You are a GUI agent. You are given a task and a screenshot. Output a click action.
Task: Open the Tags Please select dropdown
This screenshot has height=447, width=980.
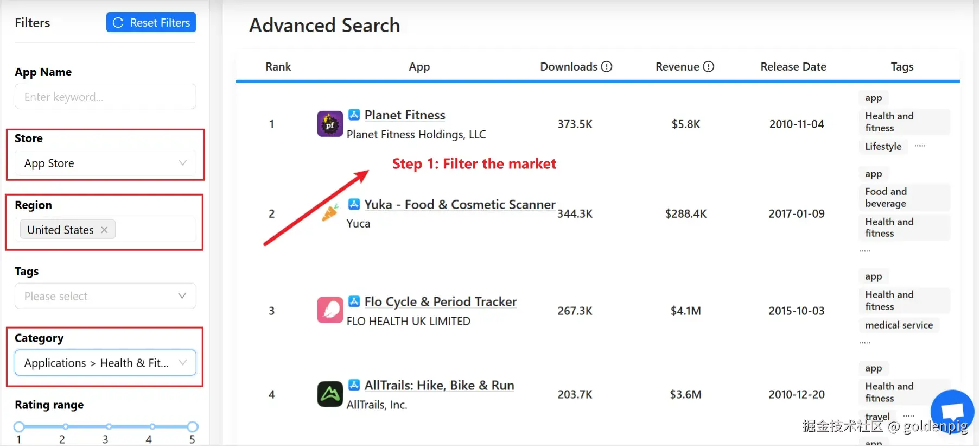[105, 296]
